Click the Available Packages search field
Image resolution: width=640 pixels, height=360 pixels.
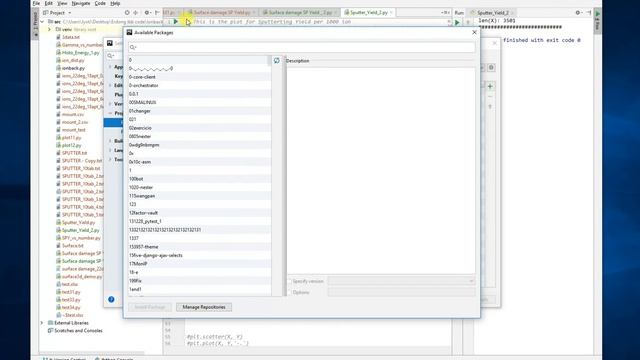pos(302,47)
